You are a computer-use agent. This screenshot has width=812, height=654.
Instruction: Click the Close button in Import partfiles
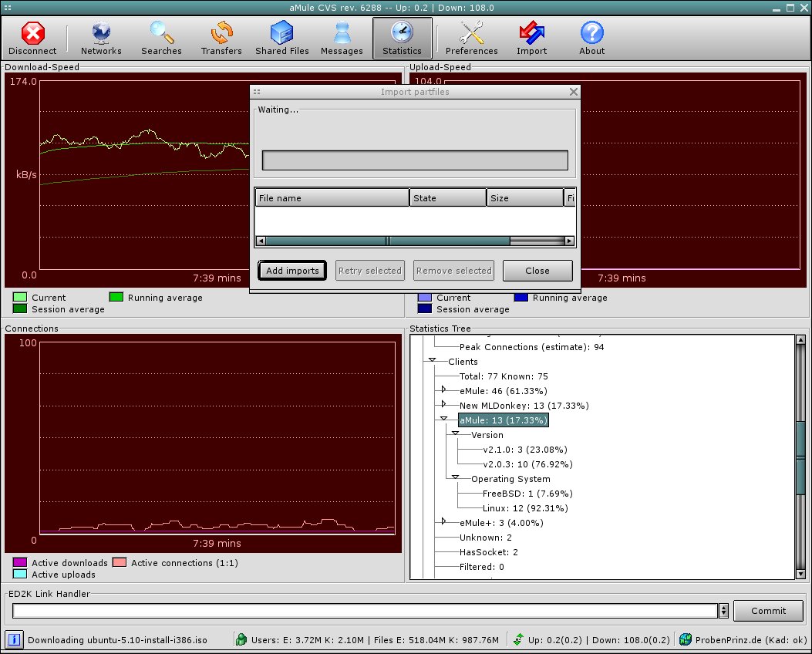(537, 270)
